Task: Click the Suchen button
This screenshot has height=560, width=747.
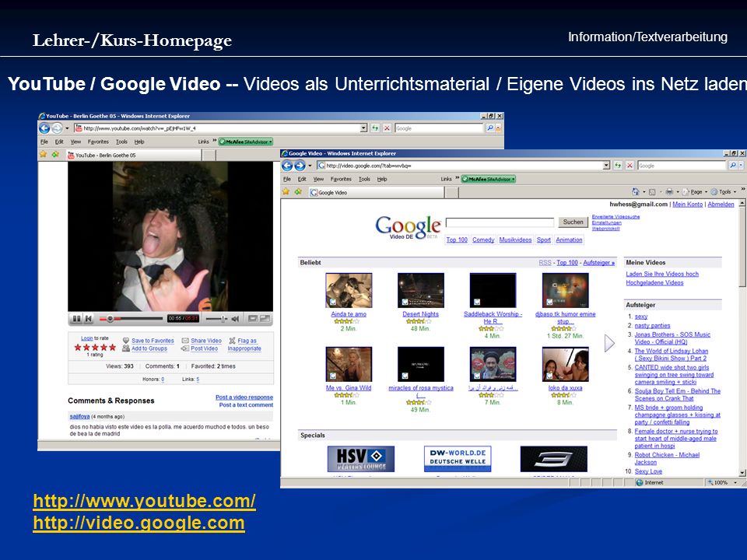Action: tap(573, 222)
